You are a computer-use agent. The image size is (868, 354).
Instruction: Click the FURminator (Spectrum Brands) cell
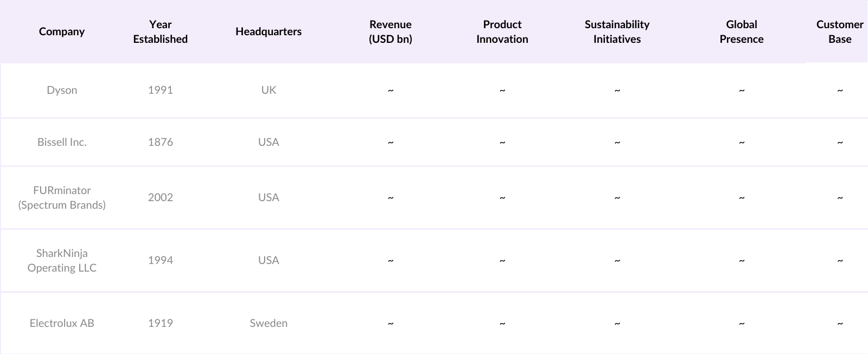[x=62, y=197]
